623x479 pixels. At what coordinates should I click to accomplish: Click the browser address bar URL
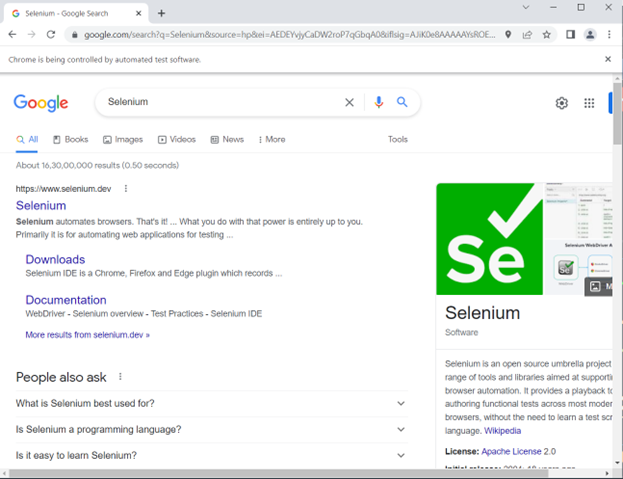click(x=289, y=35)
